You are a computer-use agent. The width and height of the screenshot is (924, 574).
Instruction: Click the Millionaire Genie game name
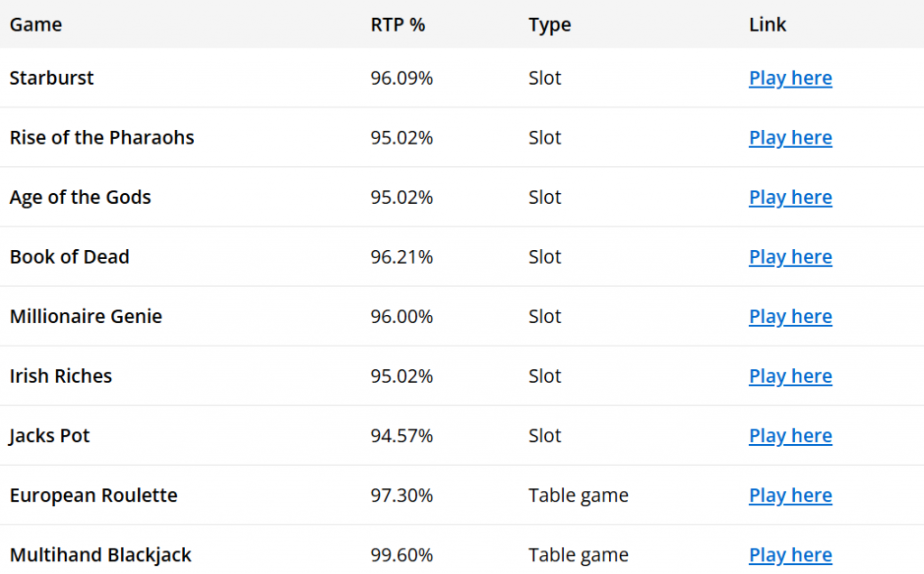coord(86,316)
